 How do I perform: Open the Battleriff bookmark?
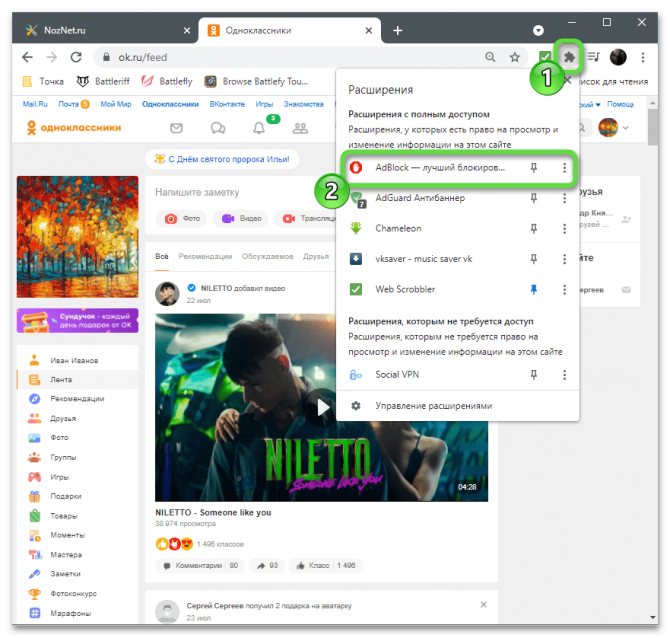click(x=103, y=81)
